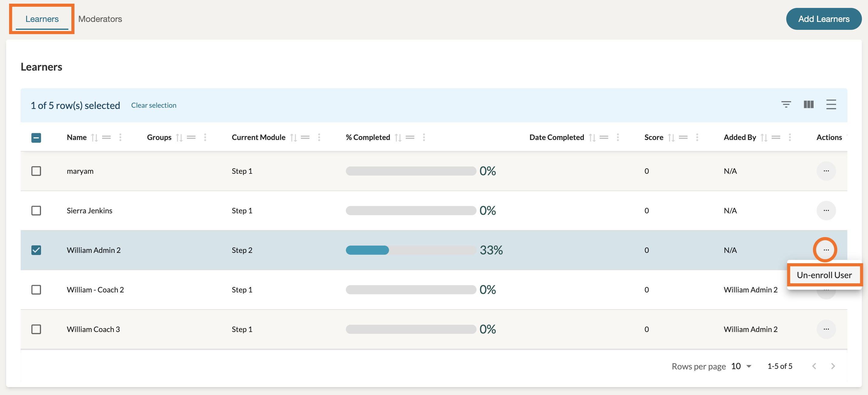
Task: Open the column visibility icon
Action: [x=808, y=105]
